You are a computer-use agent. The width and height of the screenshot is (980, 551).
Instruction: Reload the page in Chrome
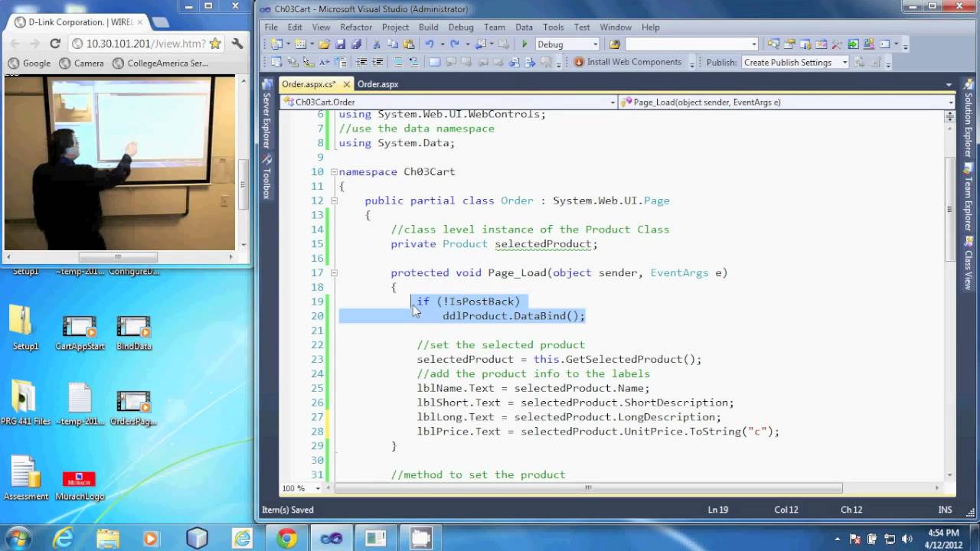coord(55,44)
